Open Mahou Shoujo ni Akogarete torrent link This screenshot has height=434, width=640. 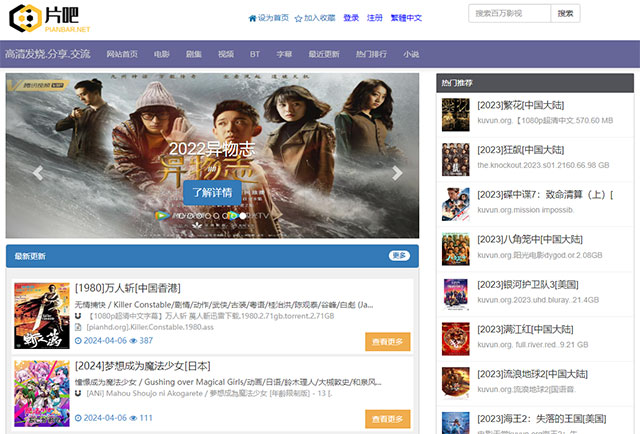(209, 393)
